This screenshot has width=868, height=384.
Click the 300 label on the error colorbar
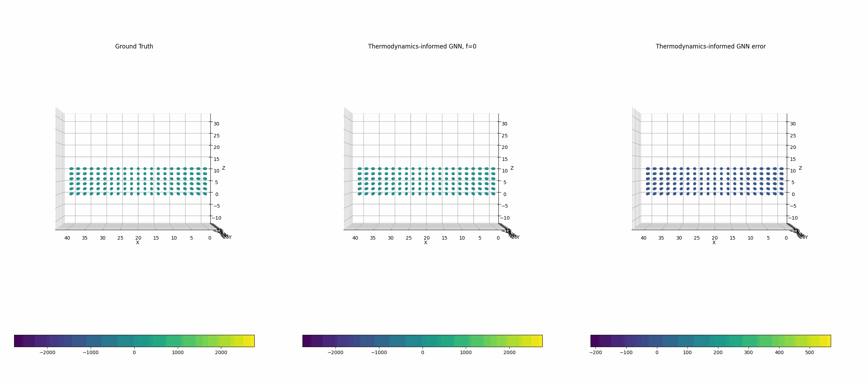pyautogui.click(x=748, y=352)
